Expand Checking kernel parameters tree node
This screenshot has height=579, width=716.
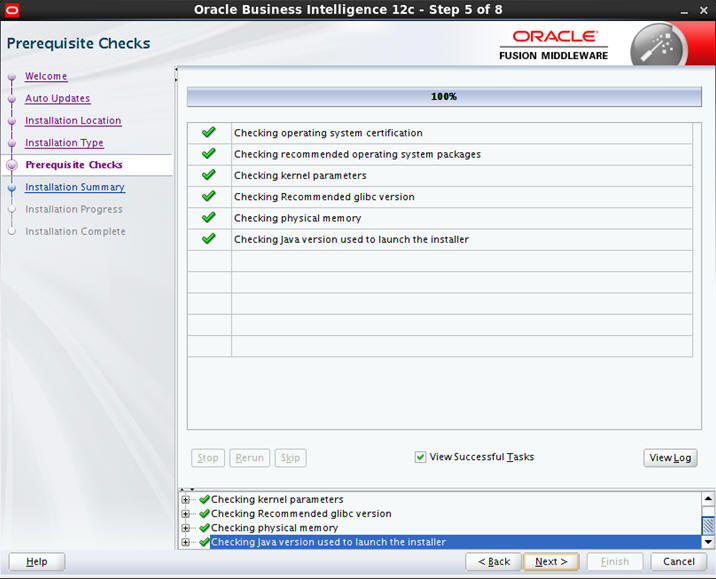(185, 500)
